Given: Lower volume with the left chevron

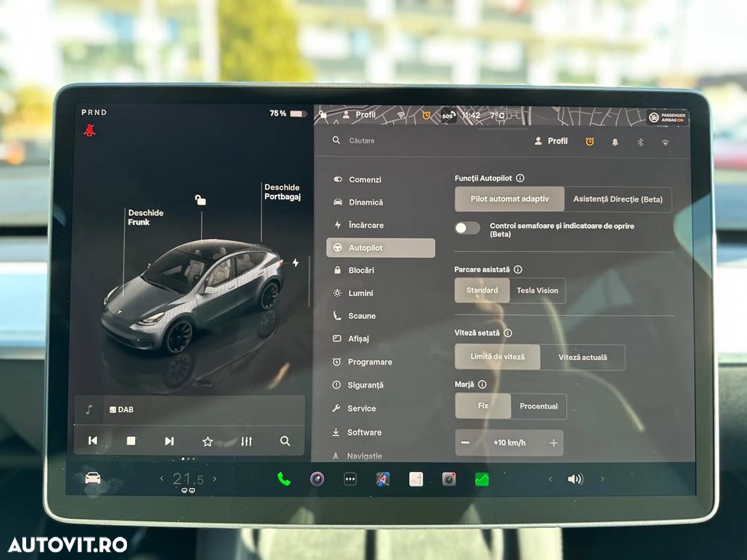Looking at the screenshot, I should [x=551, y=479].
